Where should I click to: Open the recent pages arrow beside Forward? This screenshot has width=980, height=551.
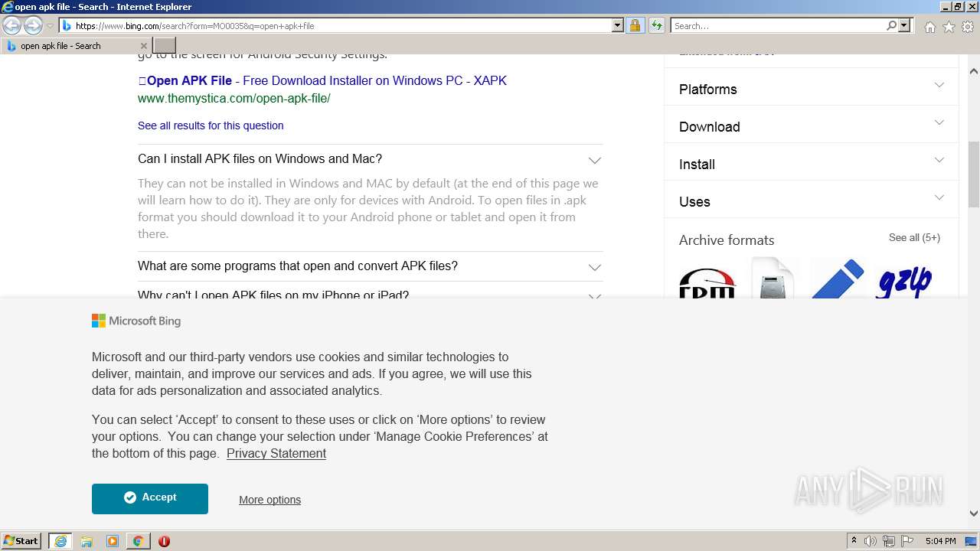[x=50, y=26]
